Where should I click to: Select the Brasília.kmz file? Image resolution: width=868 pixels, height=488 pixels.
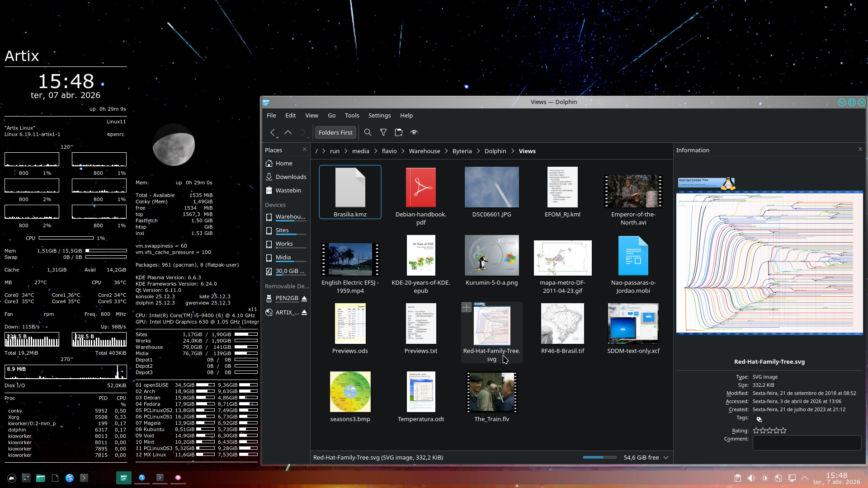tap(350, 192)
